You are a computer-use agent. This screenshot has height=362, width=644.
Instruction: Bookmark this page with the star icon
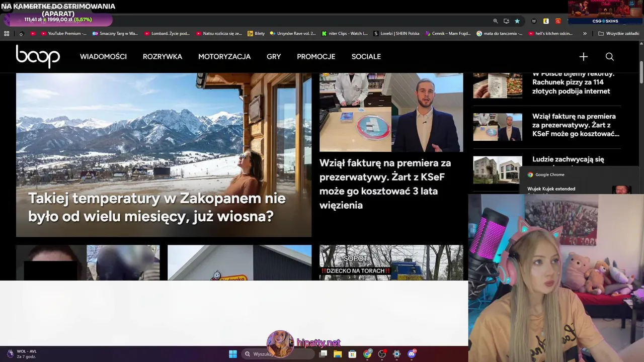point(517,21)
